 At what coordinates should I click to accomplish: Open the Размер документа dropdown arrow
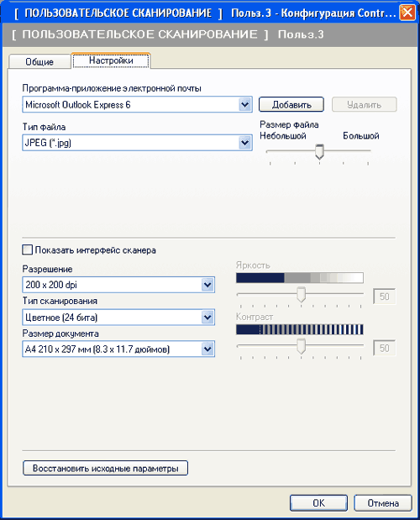coord(207,349)
